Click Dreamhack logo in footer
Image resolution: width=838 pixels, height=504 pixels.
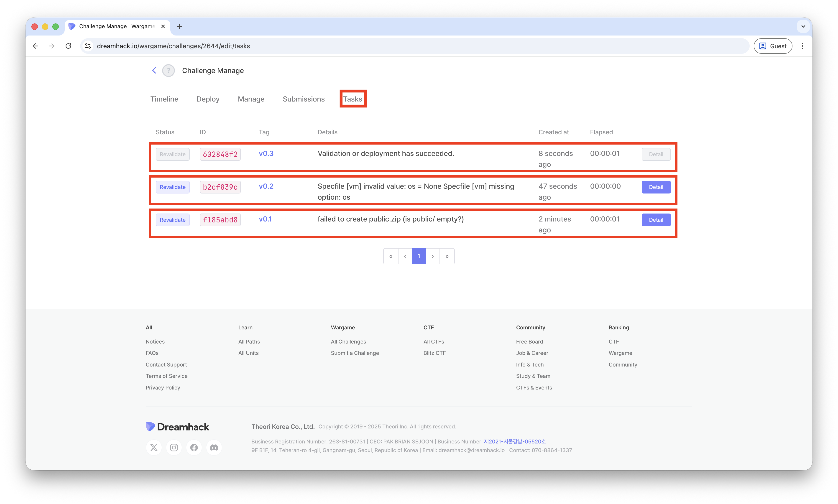point(178,427)
